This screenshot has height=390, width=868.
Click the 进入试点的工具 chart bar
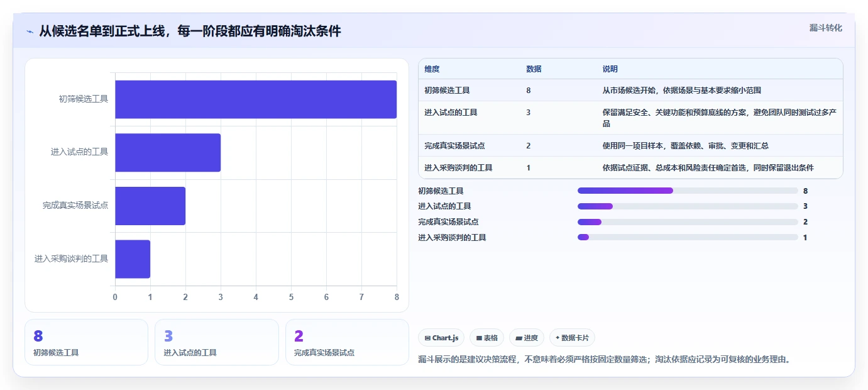tap(168, 152)
